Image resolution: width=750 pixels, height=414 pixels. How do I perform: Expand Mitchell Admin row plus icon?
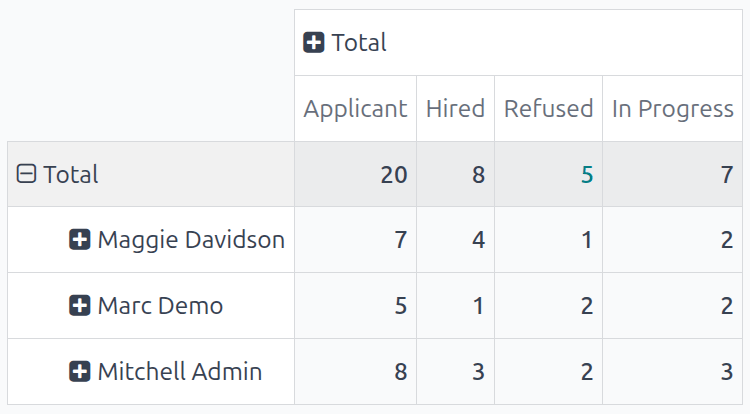click(80, 372)
